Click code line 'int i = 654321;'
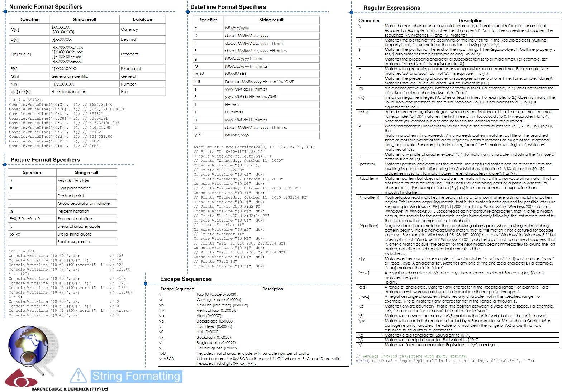 click(x=26, y=100)
